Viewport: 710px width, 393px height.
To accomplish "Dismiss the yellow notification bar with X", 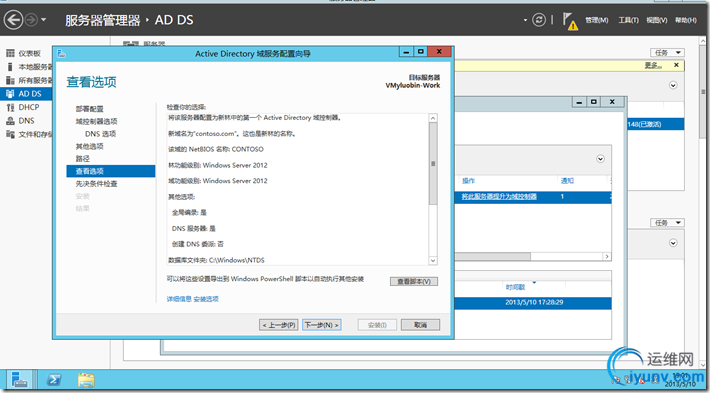I will click(x=676, y=65).
